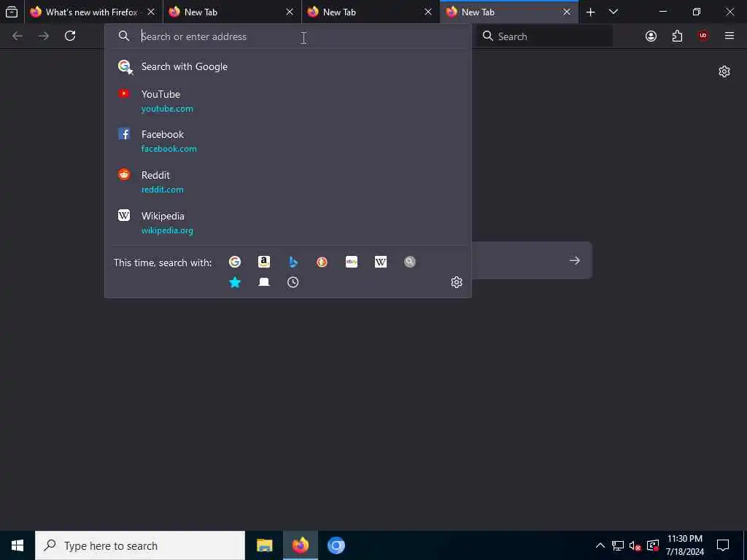Search this time with Amazon icon

pos(264,262)
